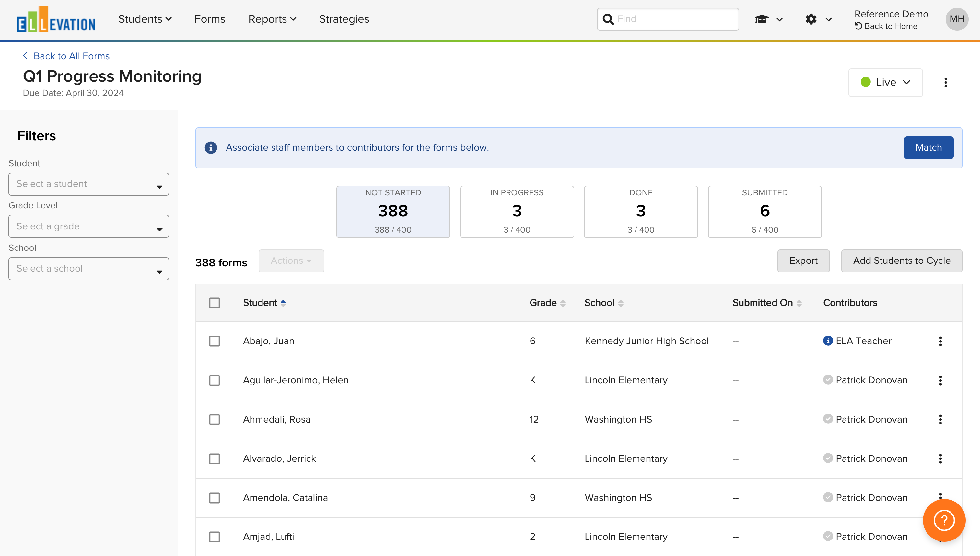
Task: Open the graduation cap menu
Action: click(x=768, y=19)
